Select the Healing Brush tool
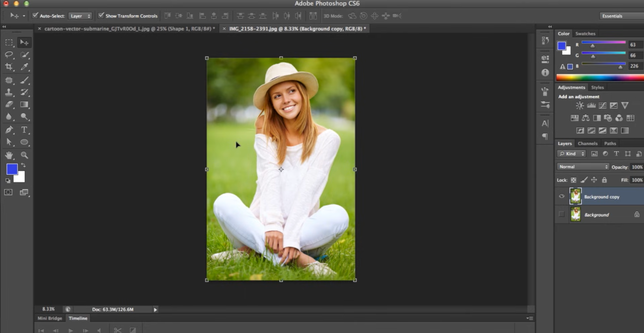This screenshot has width=644, height=333. point(9,80)
